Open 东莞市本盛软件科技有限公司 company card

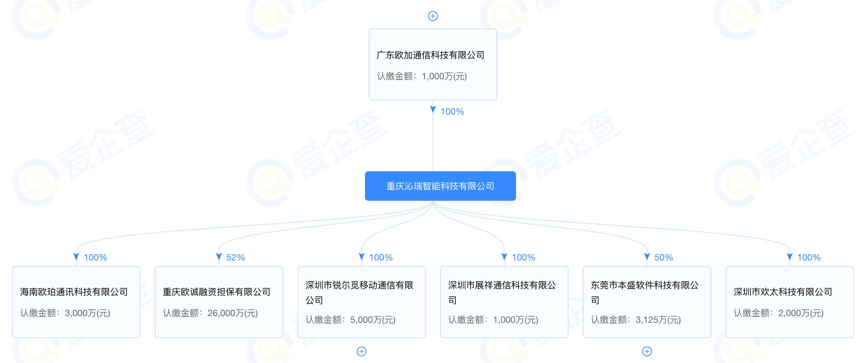[x=647, y=302]
